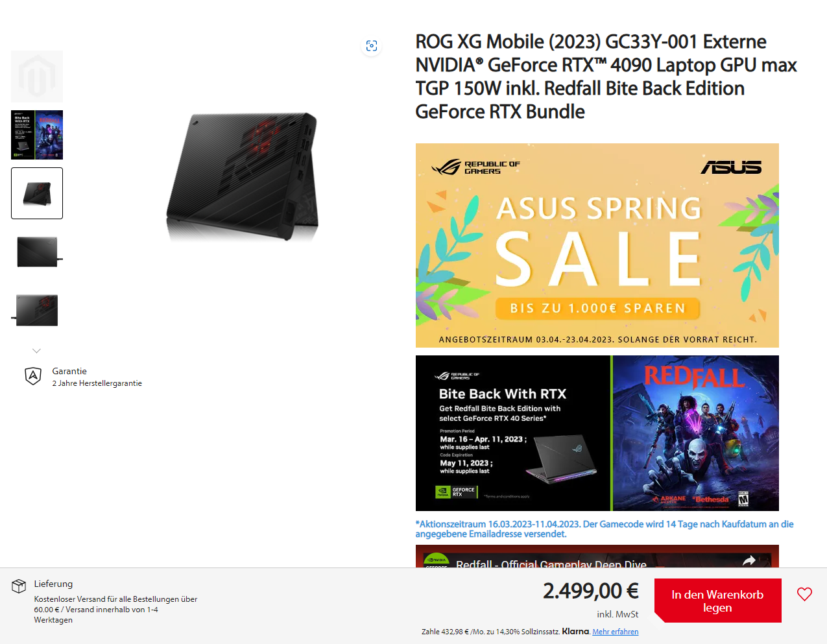Open Klarna Mehr erfahren link
Viewport: 827px width, 644px height.
(615, 632)
